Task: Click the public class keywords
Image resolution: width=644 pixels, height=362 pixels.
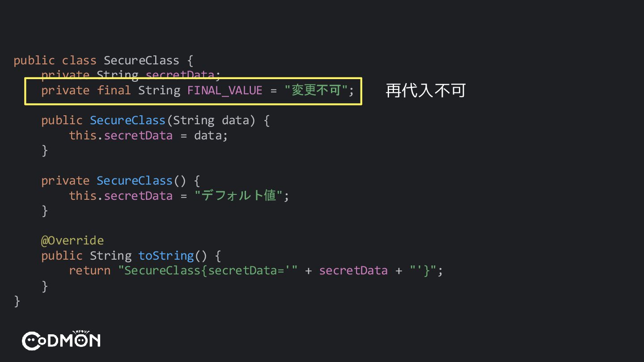Action: tap(55, 60)
